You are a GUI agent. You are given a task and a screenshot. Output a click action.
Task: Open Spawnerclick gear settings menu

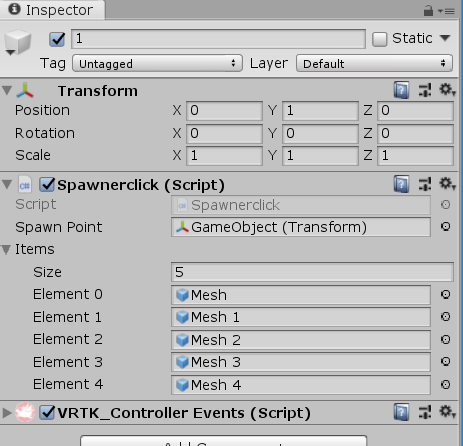pyautogui.click(x=447, y=184)
